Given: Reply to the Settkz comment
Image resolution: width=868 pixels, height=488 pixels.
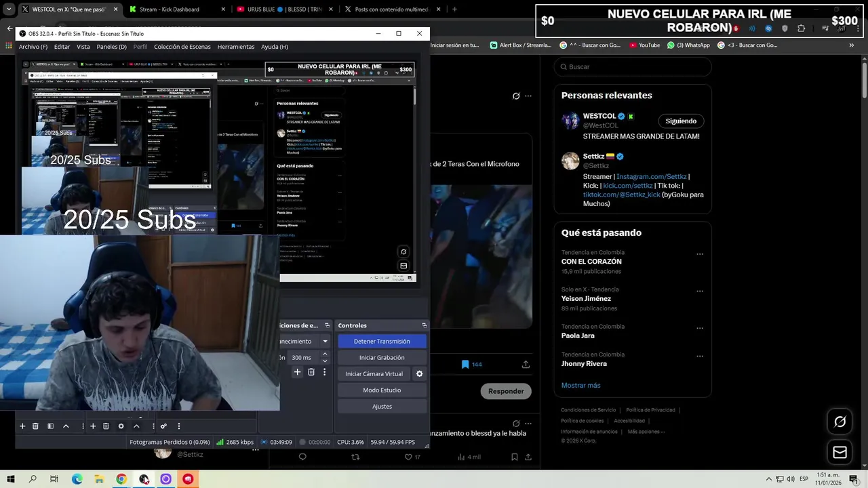Looking at the screenshot, I should [x=302, y=457].
